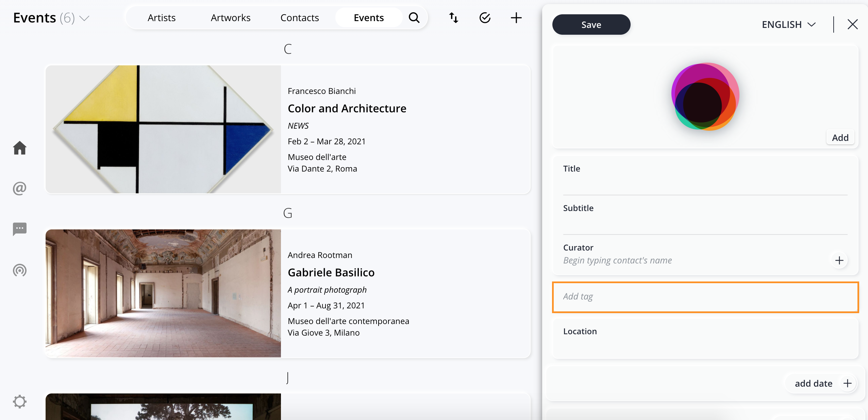Click the search magnifier icon
The image size is (868, 420).
414,17
